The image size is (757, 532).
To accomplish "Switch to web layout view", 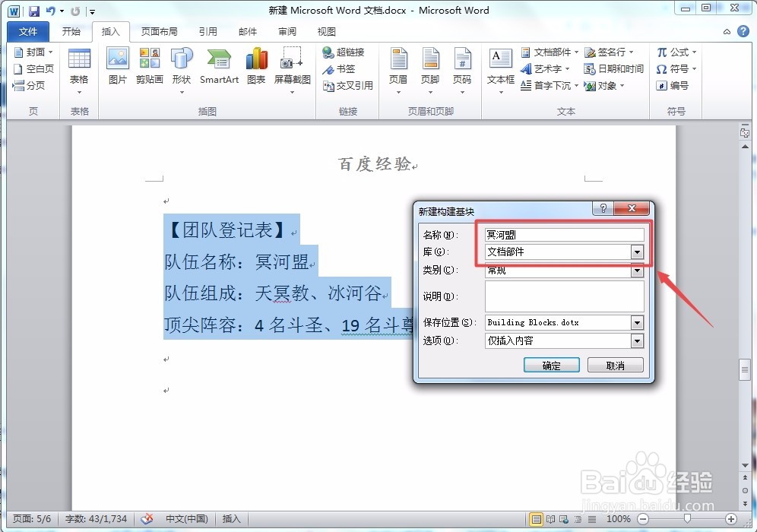I will pyautogui.click(x=564, y=519).
